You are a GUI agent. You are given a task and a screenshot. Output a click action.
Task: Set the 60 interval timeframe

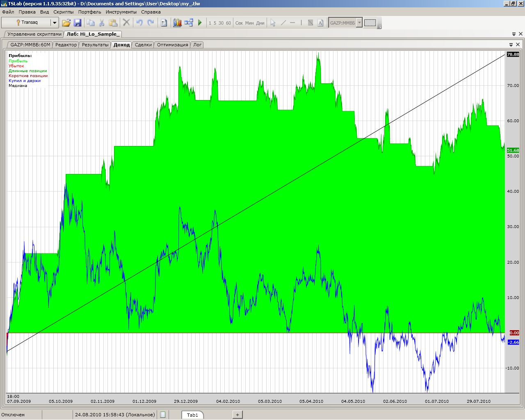point(228,23)
